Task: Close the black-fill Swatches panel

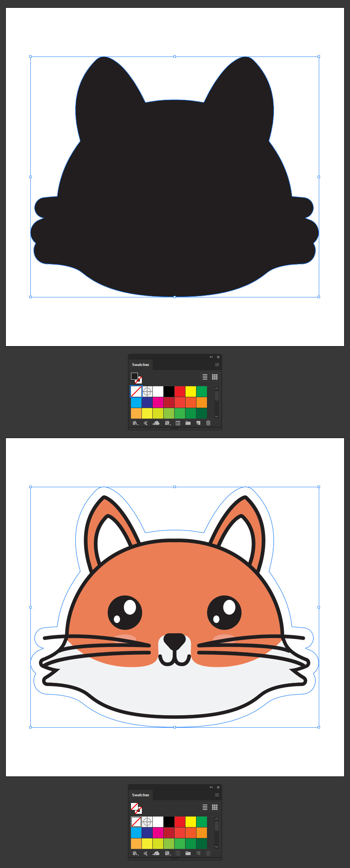Action: coord(218,357)
